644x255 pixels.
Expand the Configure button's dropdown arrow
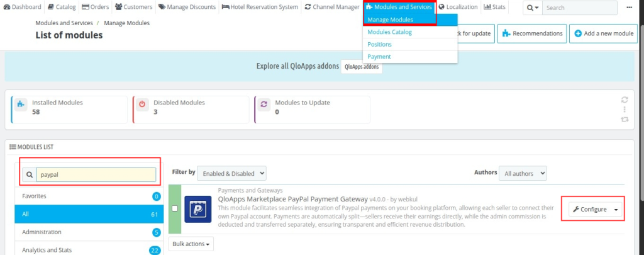pyautogui.click(x=616, y=210)
